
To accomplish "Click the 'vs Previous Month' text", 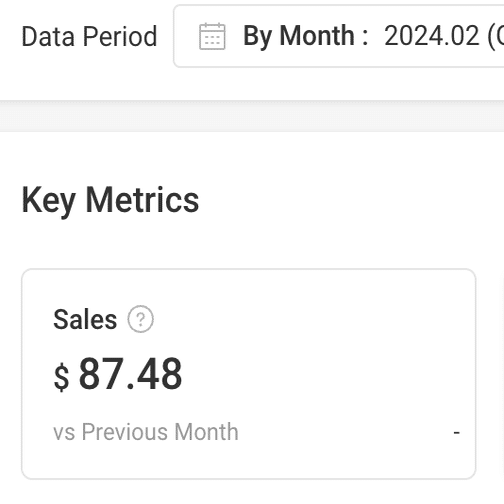I will click(146, 432).
